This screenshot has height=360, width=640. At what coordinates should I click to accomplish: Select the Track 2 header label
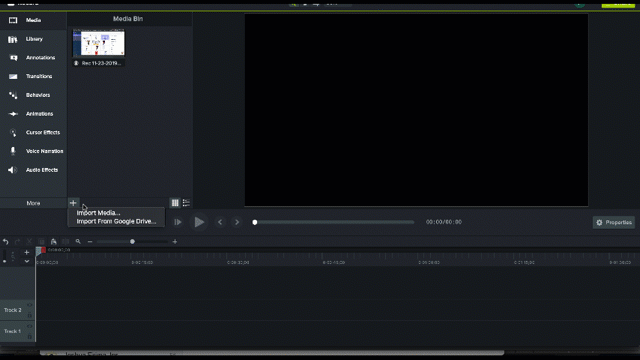[13, 310]
